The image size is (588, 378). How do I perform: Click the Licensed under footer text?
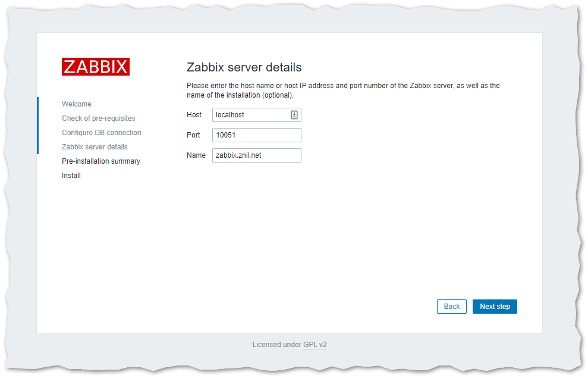(x=276, y=345)
